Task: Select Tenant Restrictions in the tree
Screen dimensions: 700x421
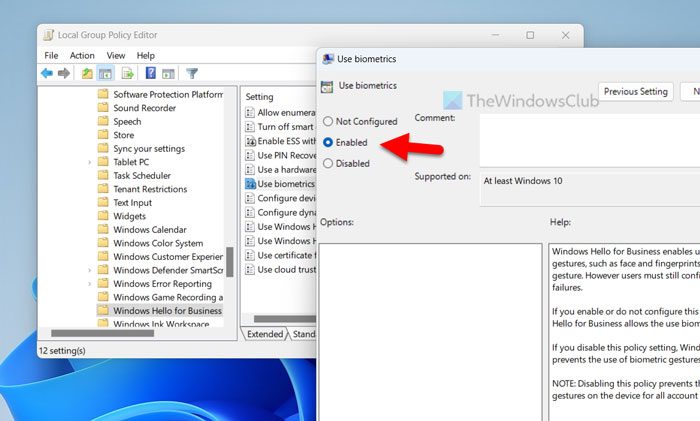Action: point(150,189)
